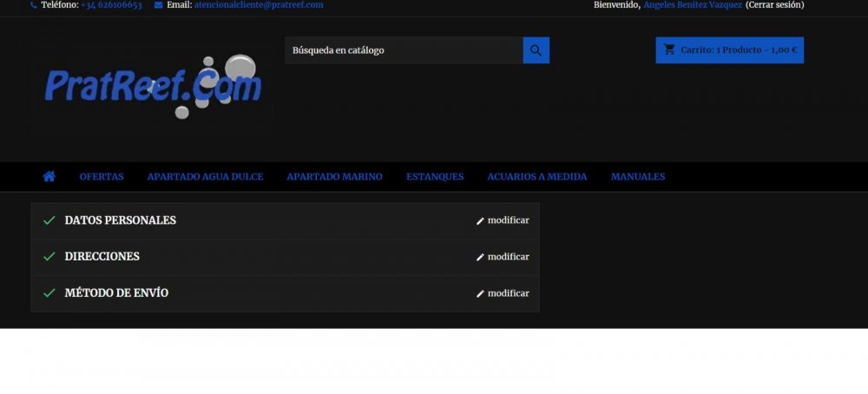Click the shopping cart icon
868x394 pixels.
click(669, 49)
